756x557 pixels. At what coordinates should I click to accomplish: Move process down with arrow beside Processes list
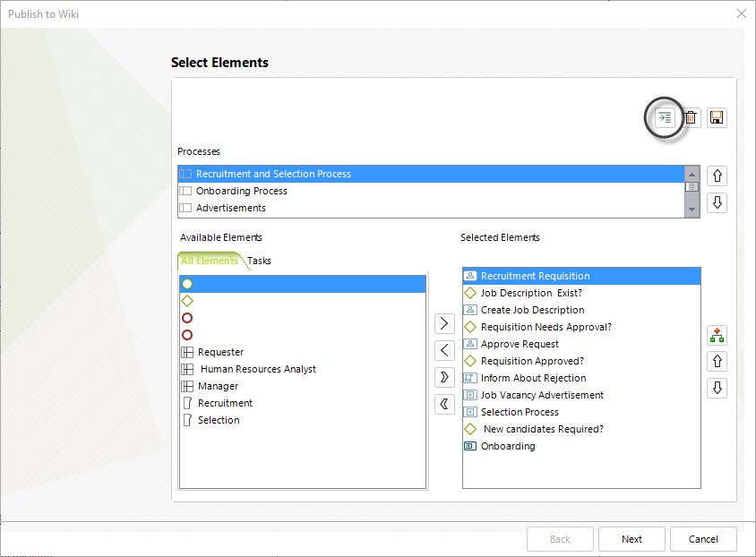tap(717, 202)
